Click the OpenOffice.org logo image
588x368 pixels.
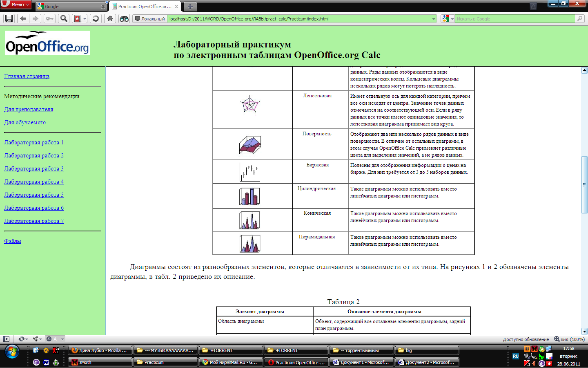(47, 43)
